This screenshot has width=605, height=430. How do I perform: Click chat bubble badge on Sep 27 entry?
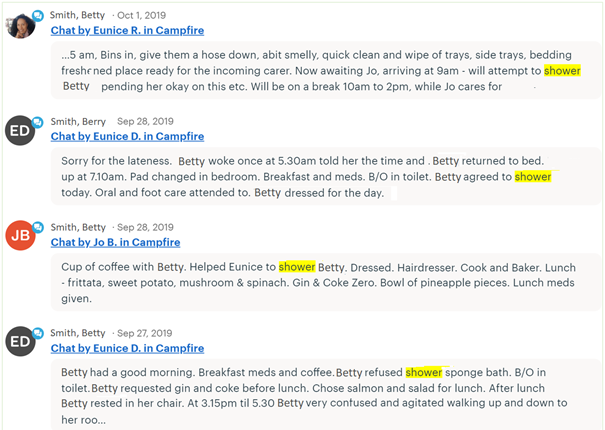click(x=37, y=333)
